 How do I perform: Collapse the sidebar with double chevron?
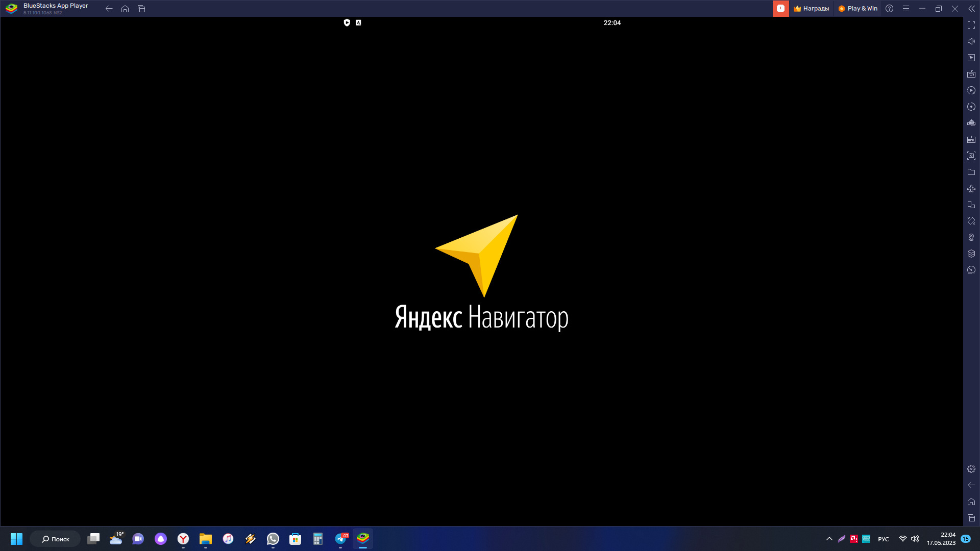(x=971, y=9)
